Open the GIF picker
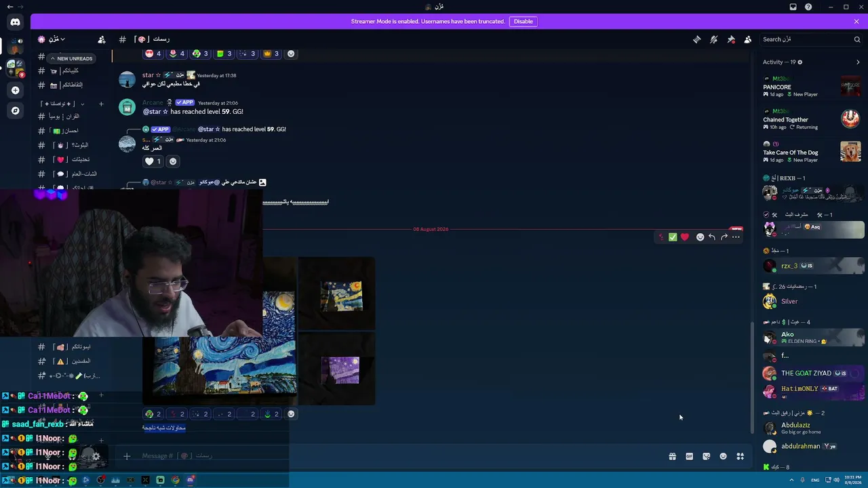 click(x=690, y=456)
